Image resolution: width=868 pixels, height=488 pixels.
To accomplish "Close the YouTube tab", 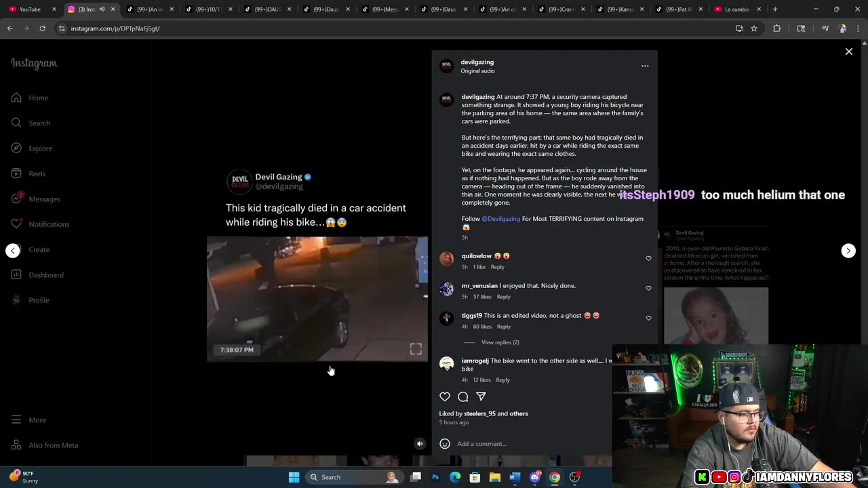I will (54, 9).
